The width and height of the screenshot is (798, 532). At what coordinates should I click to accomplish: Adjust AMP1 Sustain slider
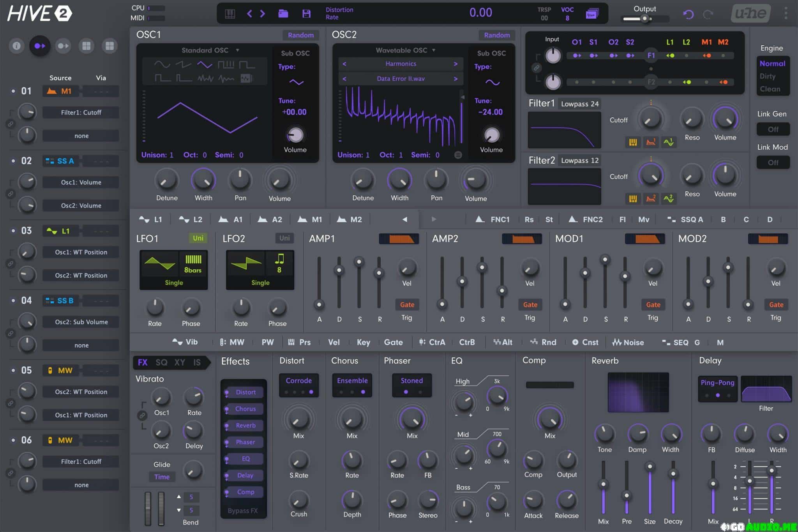coord(359,262)
